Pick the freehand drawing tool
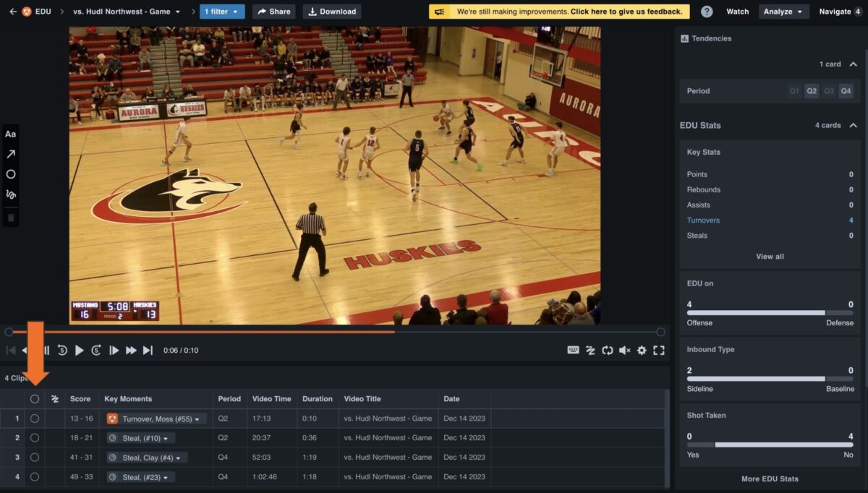Image resolution: width=868 pixels, height=493 pixels. 10,194
